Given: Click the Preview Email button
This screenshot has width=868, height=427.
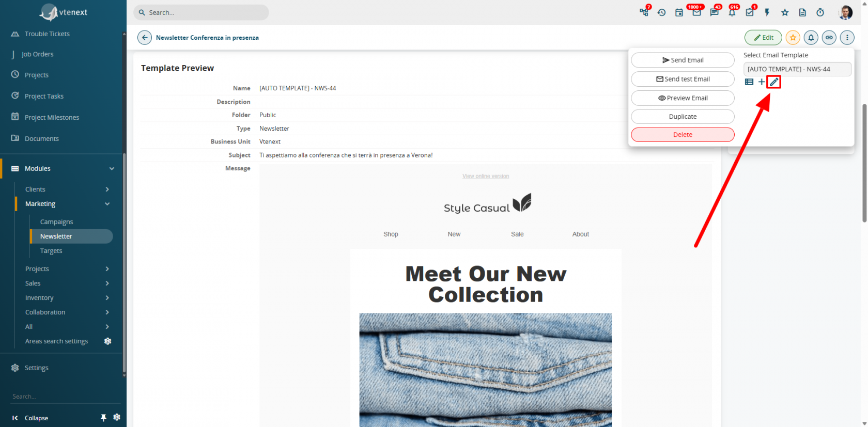Looking at the screenshot, I should click(683, 98).
